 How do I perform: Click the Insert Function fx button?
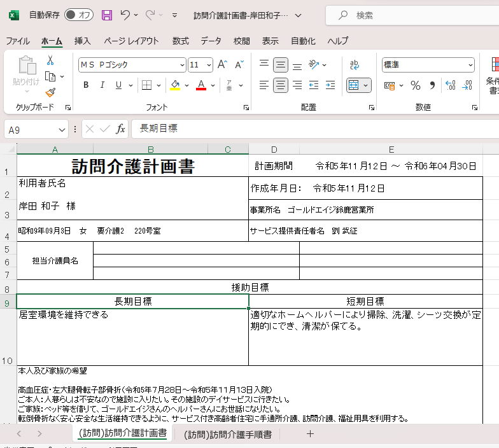120,129
